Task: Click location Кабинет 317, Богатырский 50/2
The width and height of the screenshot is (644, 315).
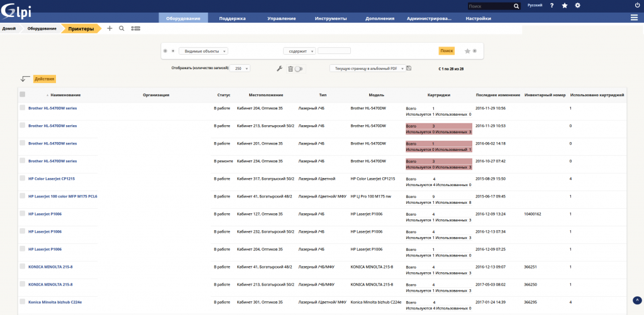Action: pos(266,179)
